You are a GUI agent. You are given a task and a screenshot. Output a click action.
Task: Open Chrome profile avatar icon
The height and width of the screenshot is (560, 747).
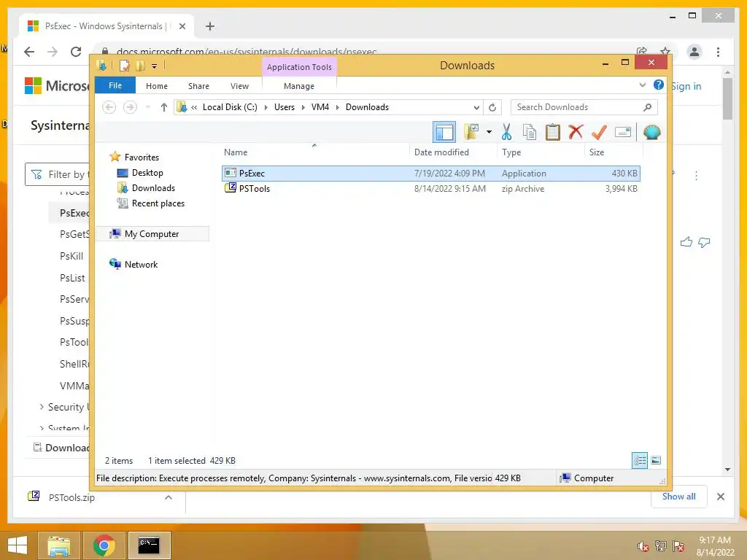pyautogui.click(x=694, y=52)
